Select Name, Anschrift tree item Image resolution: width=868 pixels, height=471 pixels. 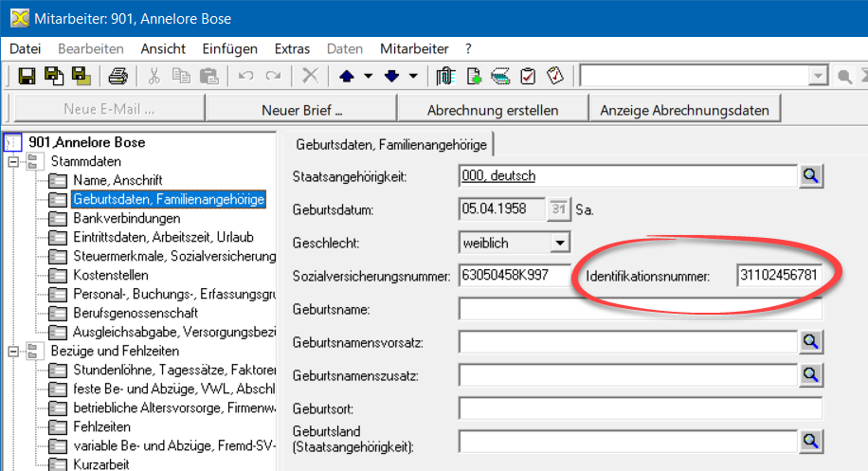[118, 180]
